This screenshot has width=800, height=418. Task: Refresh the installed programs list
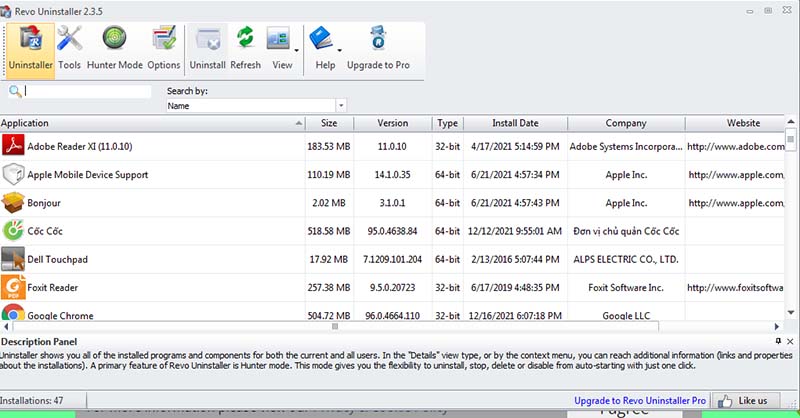[245, 50]
